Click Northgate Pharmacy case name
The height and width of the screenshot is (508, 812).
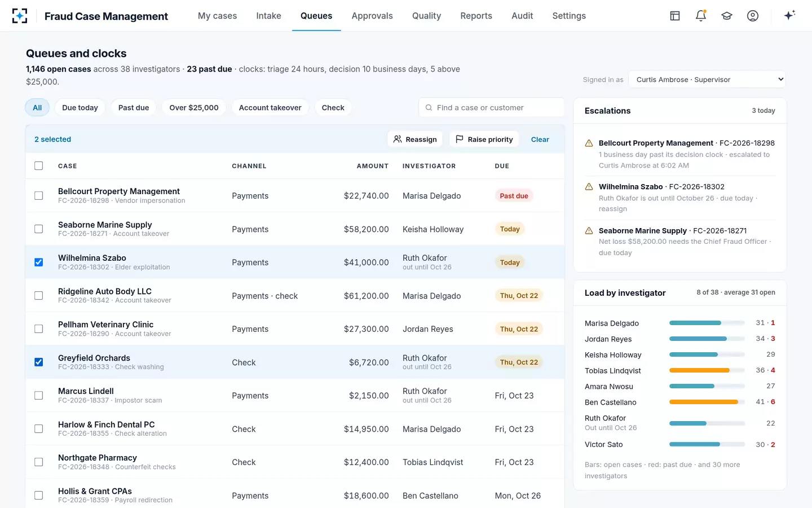(x=98, y=458)
